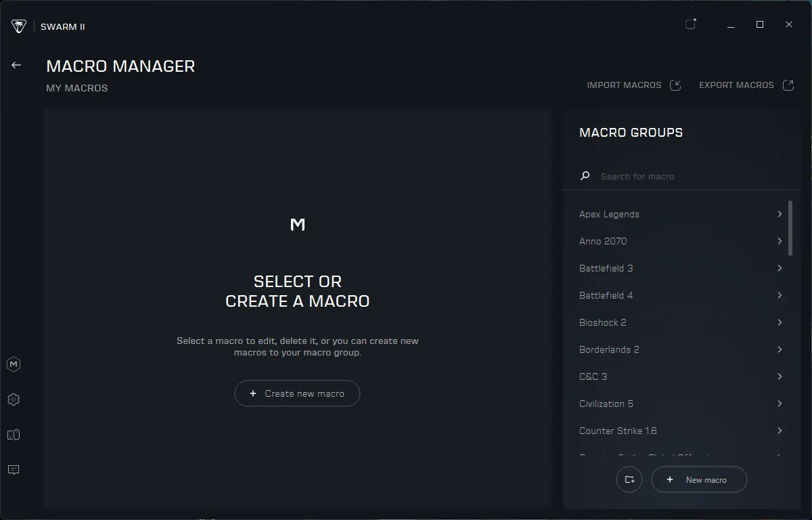Click the MY MACROS subtitle
This screenshot has width=812, height=520.
click(x=77, y=88)
